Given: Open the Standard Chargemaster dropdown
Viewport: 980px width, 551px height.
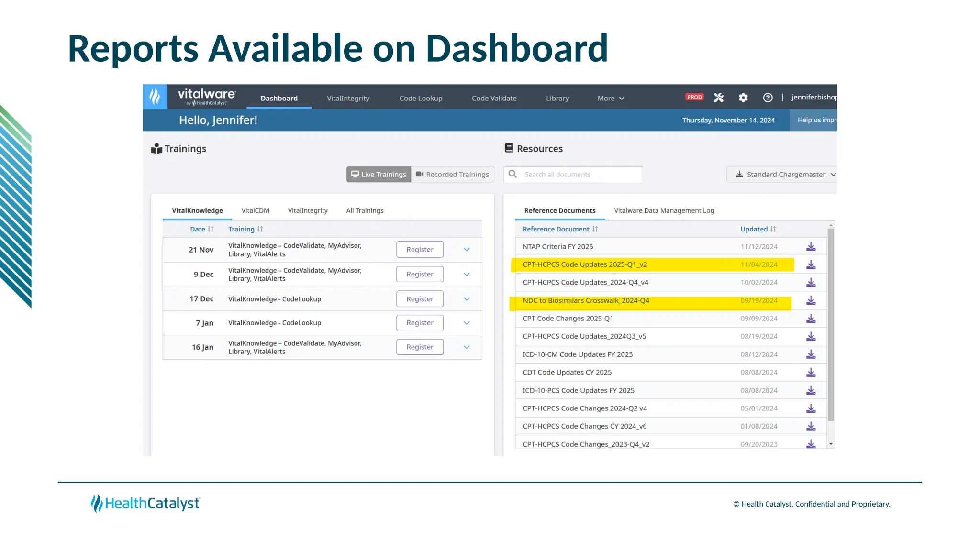Looking at the screenshot, I should (785, 175).
